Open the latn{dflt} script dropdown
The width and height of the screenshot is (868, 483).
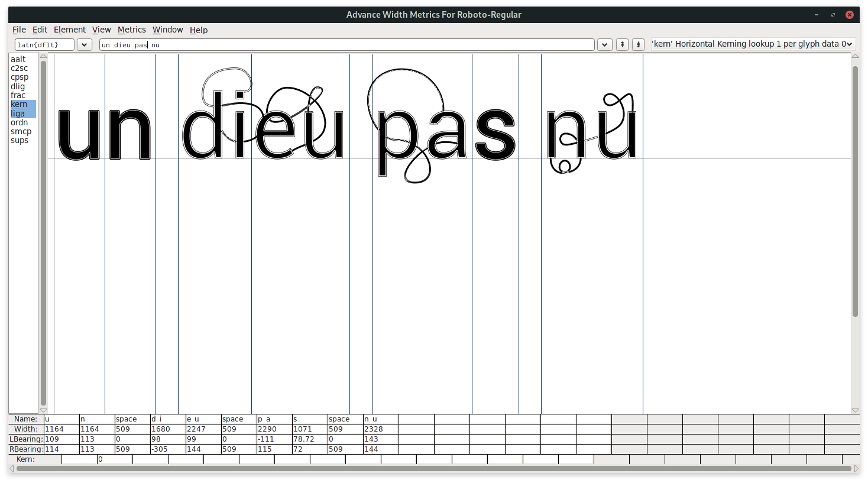(85, 45)
